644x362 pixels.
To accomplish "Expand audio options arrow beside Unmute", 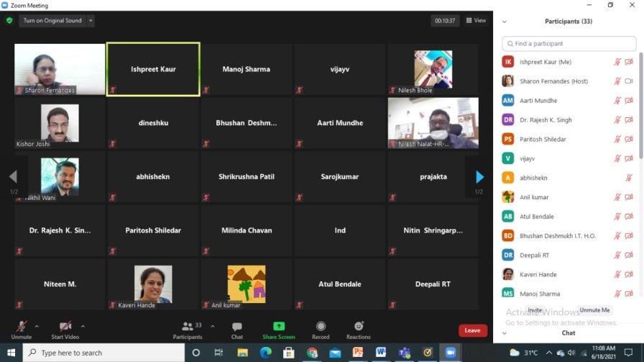I will (37, 326).
